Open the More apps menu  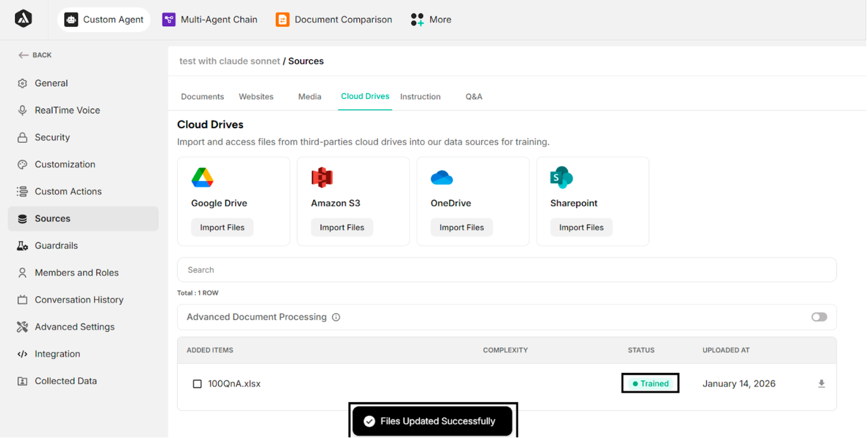click(431, 20)
